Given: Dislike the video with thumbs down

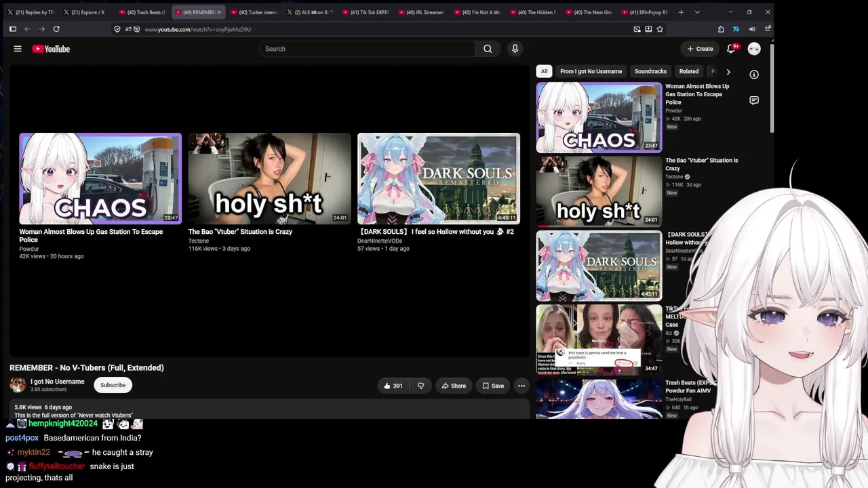Looking at the screenshot, I should [x=420, y=386].
